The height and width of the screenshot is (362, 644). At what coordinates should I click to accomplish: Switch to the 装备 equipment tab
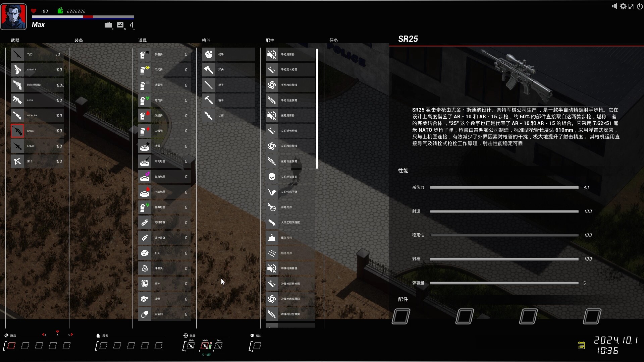[x=78, y=40]
